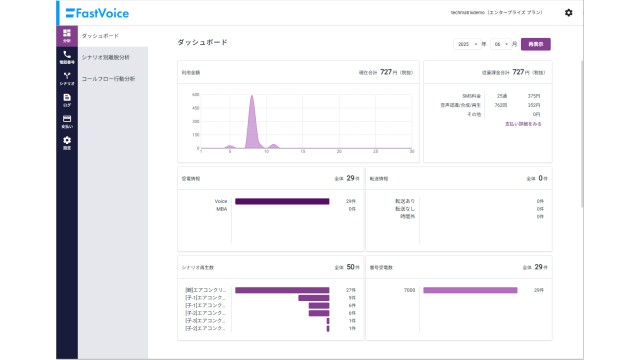Click the 音声認識/合成/再生 row label
640x360 pixels.
pos(460,105)
